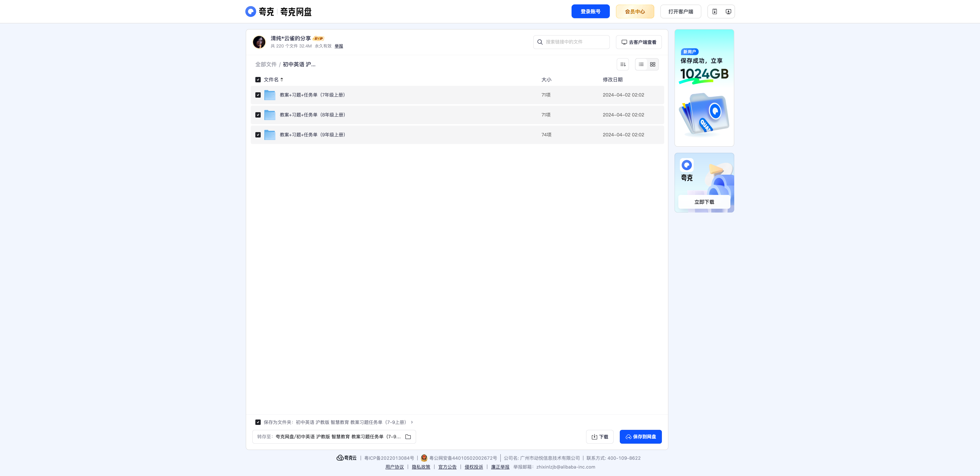This screenshot has width=980, height=476.
Task: Expand the save-as folder name chevron
Action: click(412, 422)
